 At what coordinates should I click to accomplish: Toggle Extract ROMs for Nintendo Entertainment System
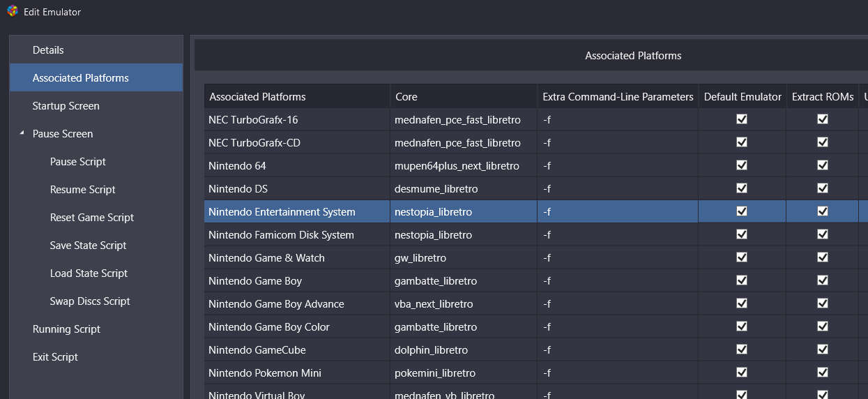click(x=823, y=211)
